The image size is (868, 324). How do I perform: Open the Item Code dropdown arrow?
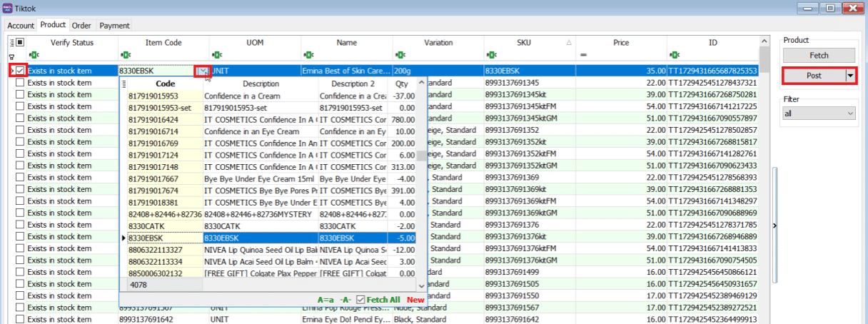click(x=203, y=71)
